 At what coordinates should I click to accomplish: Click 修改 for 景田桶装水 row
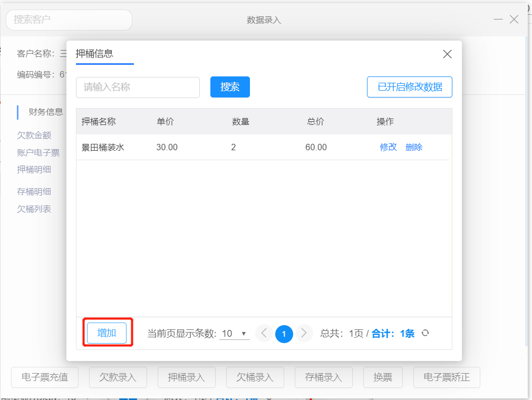tap(388, 147)
